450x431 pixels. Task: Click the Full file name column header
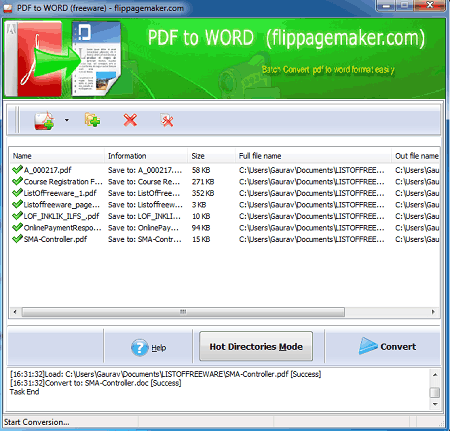313,156
